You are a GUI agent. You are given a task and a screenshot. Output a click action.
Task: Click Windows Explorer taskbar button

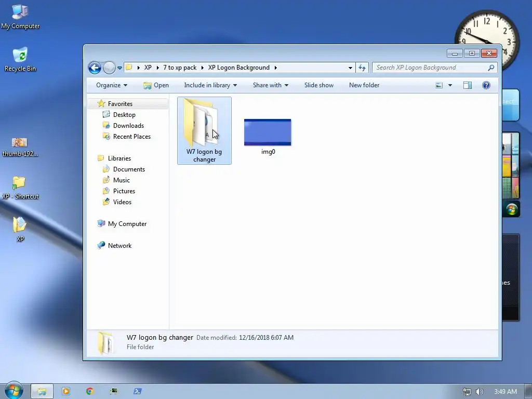tap(42, 391)
